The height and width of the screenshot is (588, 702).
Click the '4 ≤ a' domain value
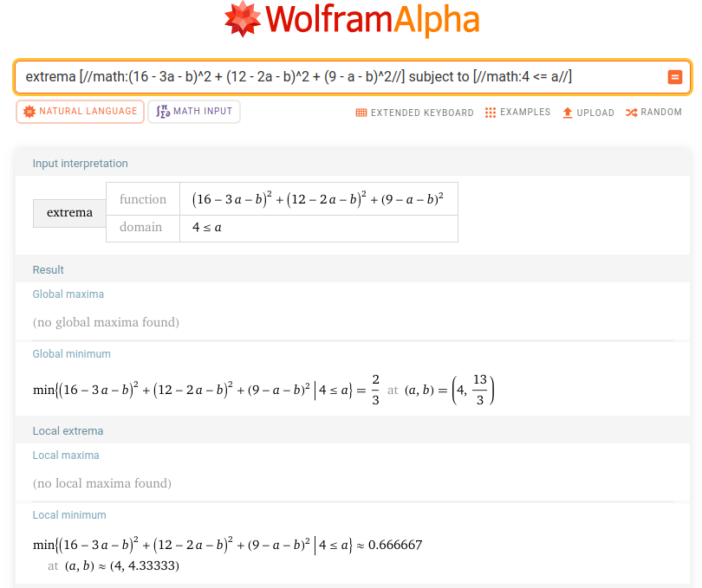207,228
